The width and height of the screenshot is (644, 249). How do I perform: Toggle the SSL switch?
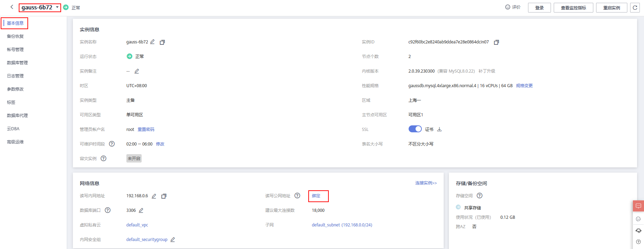(415, 129)
